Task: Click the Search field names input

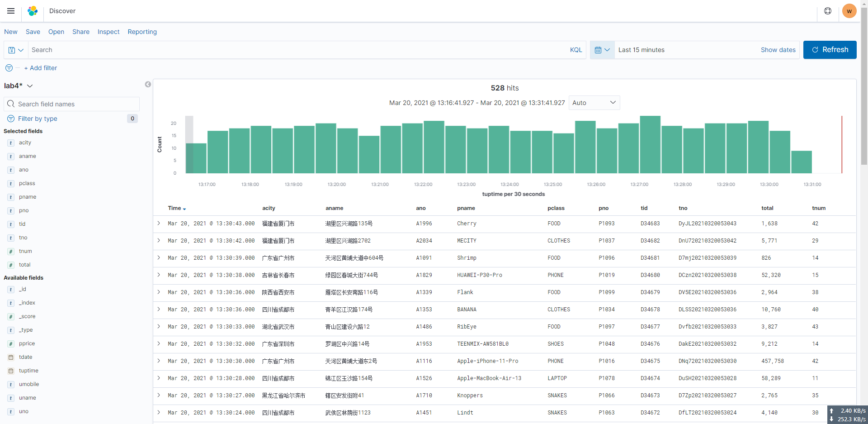Action: [72, 104]
